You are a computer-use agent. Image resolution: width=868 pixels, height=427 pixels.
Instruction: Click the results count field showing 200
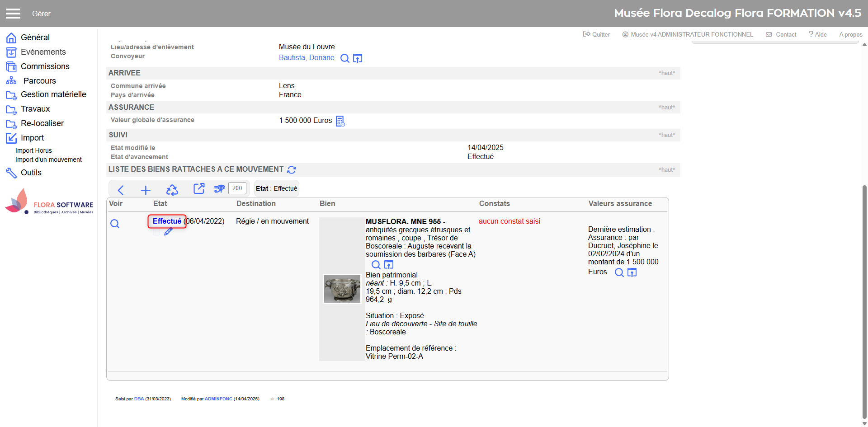(237, 188)
